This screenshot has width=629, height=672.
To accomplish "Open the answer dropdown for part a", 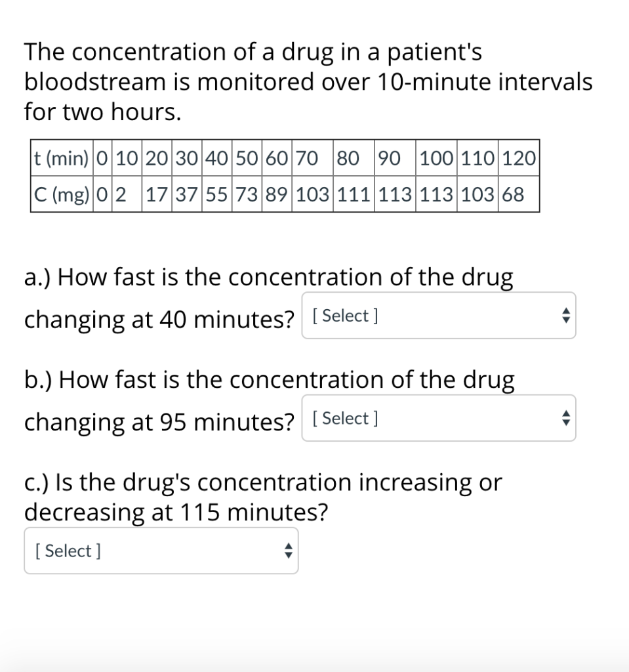I will coord(438,316).
